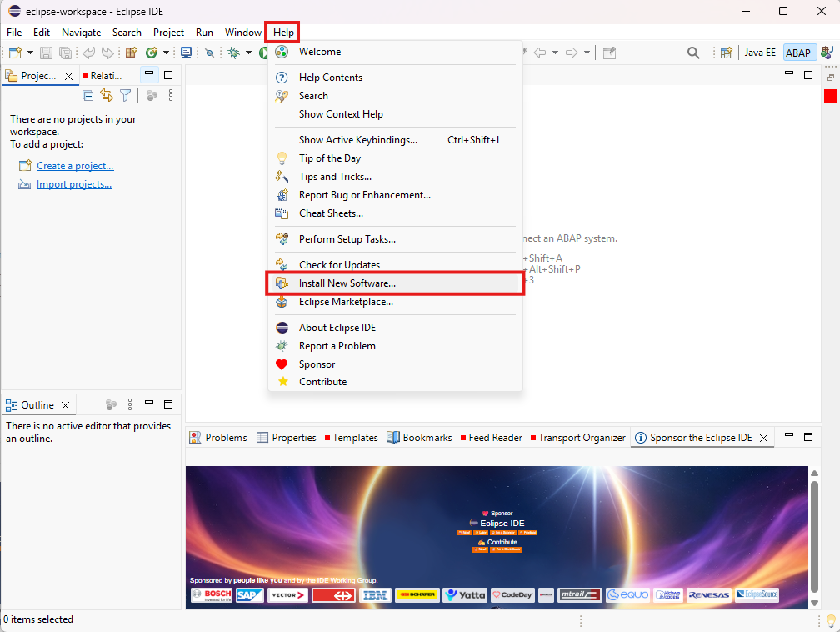Image resolution: width=840 pixels, height=632 pixels.
Task: Click the brown grid star toolbar icon
Action: 132,53
